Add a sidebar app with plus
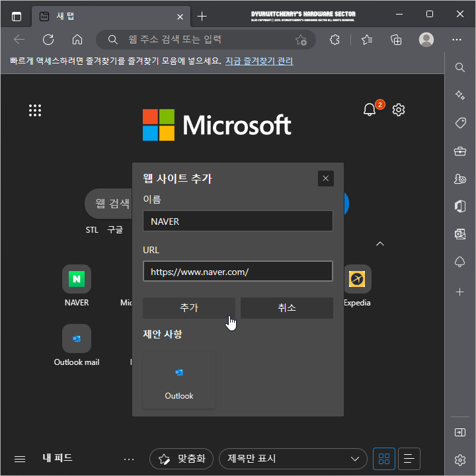The width and height of the screenshot is (476, 476). point(460,292)
